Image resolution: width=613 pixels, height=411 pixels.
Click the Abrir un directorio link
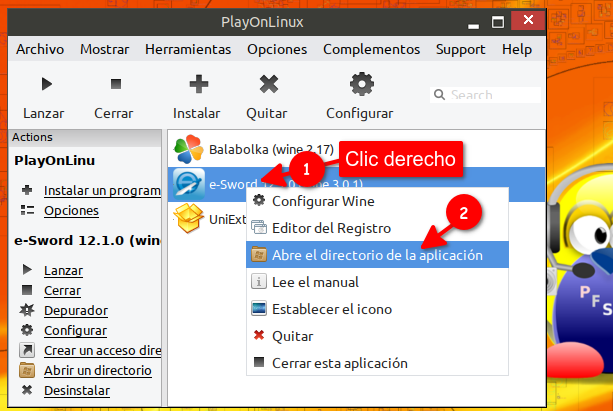98,370
